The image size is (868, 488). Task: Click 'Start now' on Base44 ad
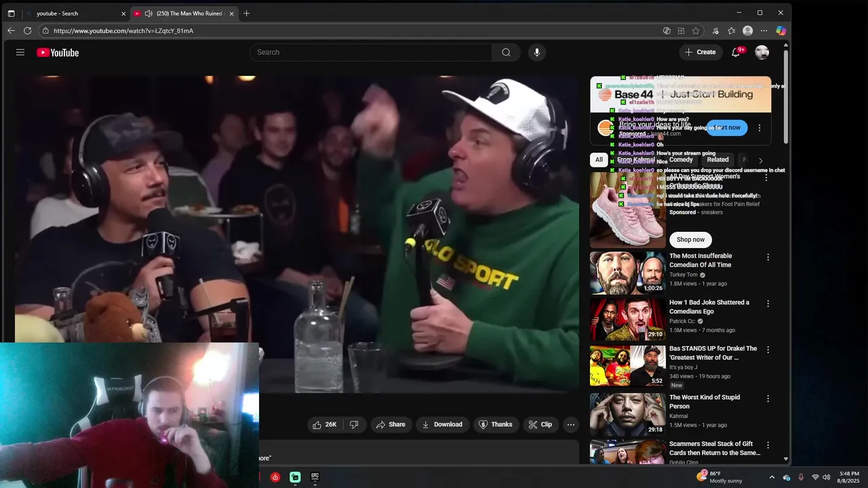tap(727, 127)
